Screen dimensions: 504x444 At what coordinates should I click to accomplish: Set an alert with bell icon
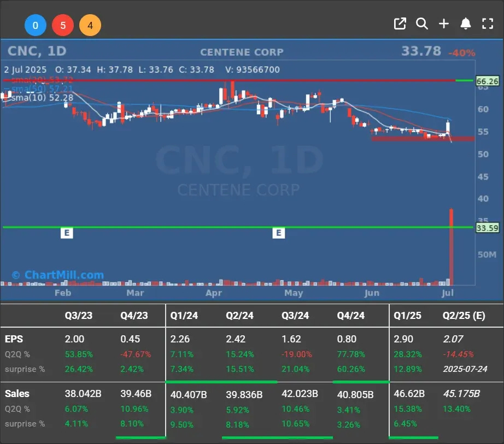pos(466,24)
